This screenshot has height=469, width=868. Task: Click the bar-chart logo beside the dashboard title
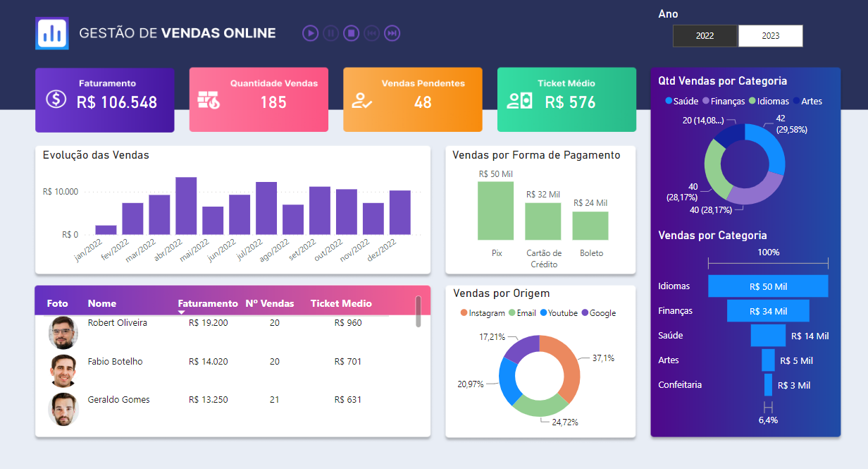(52, 32)
